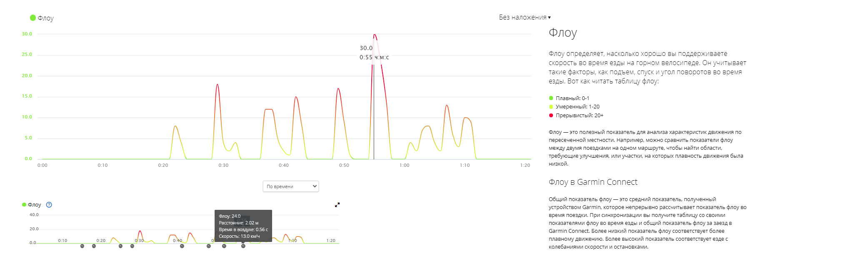Click the 0:30 peak on the main chart
Viewport: 868px width, 277px height.
[217, 85]
